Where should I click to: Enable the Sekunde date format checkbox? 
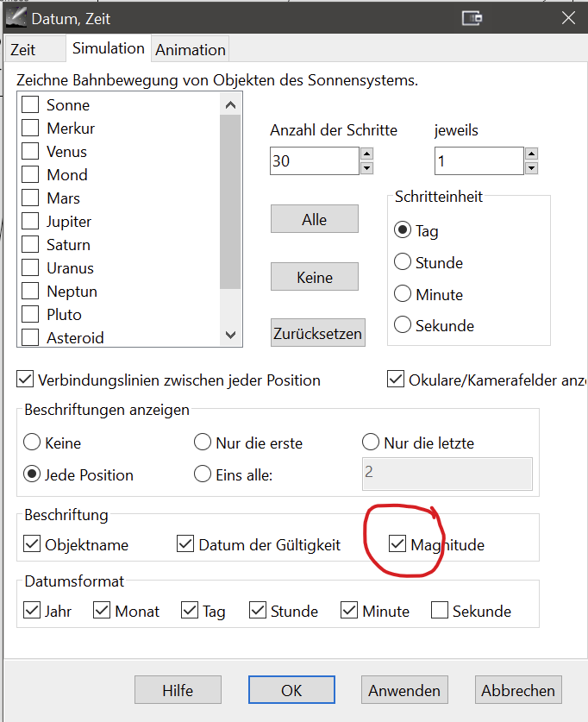[x=440, y=610]
